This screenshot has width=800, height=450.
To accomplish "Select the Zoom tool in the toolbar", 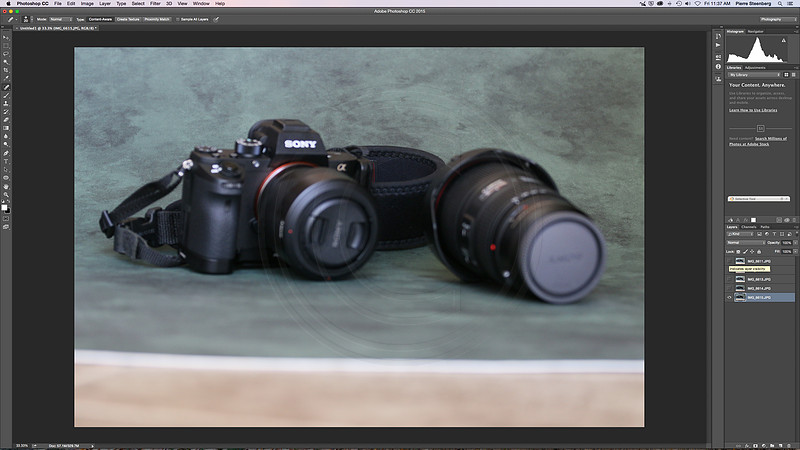I will tap(6, 194).
